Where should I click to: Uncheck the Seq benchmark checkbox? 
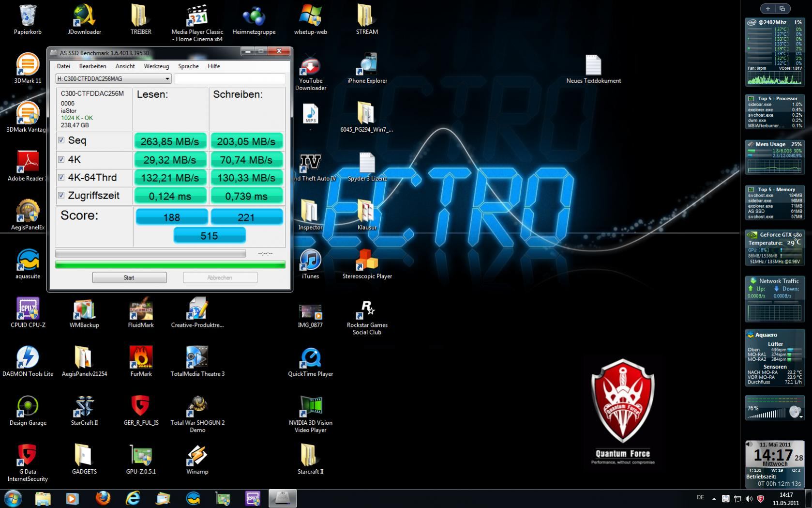point(61,140)
